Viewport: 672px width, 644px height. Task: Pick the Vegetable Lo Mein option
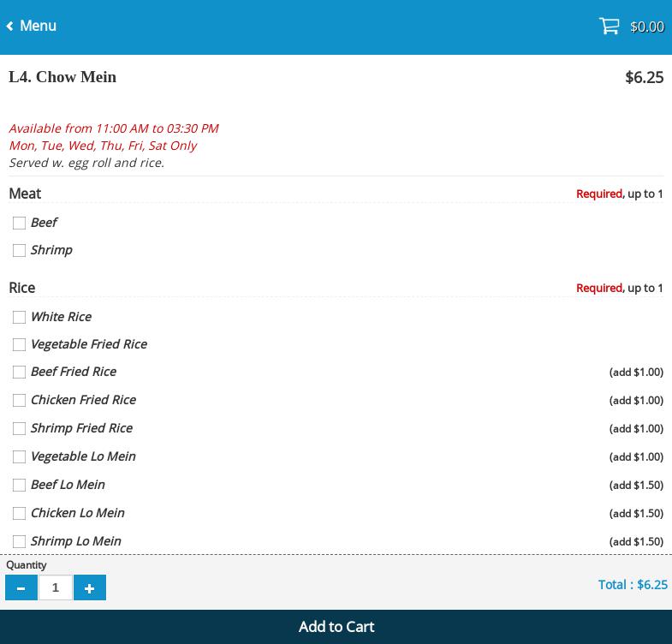coord(19,456)
